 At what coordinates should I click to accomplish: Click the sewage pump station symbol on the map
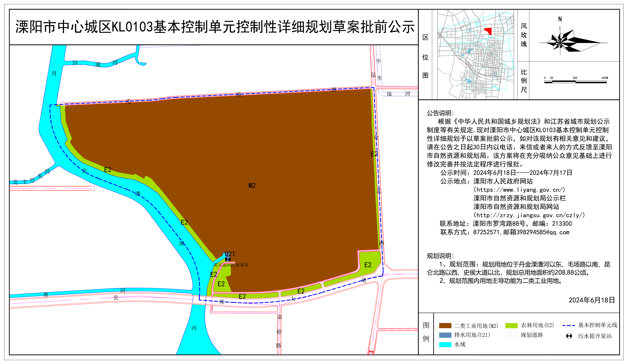click(x=228, y=259)
